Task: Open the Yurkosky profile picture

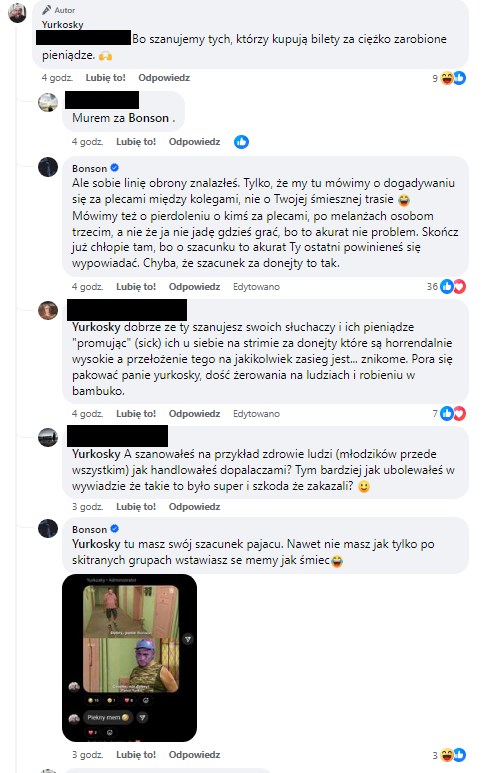Action: 17,12
